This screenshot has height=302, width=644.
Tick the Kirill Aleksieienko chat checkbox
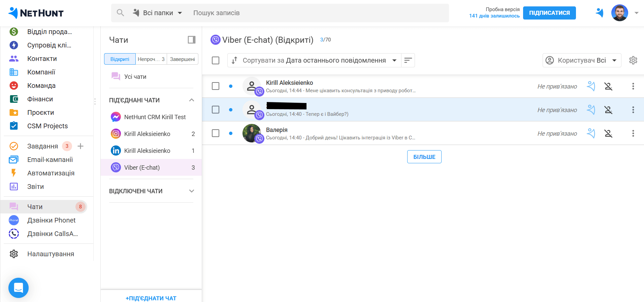pos(216,86)
